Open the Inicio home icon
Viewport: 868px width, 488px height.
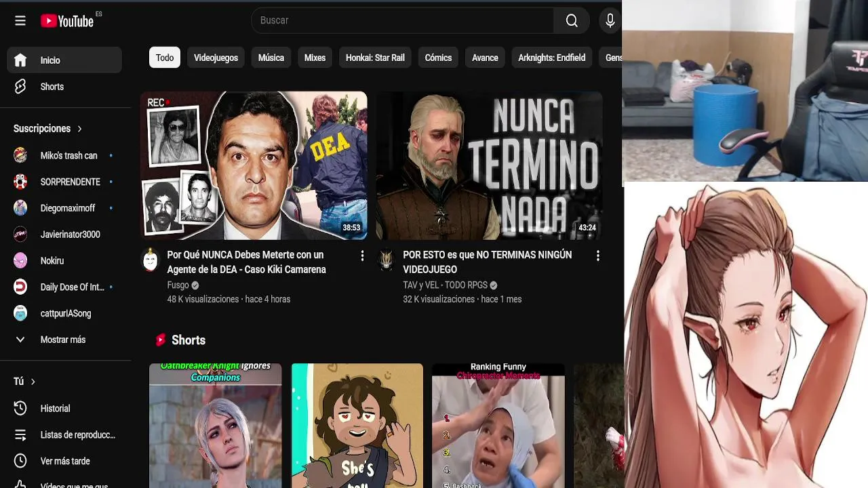20,60
